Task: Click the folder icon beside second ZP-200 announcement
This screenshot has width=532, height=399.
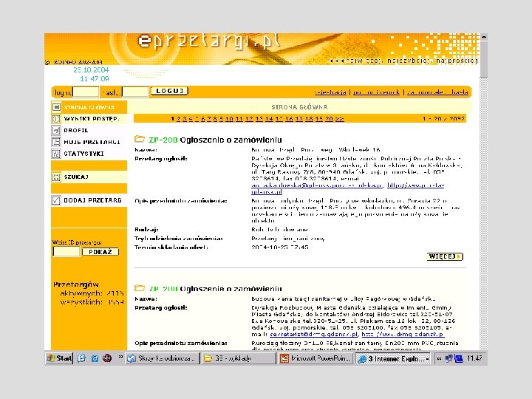Action: click(140, 288)
